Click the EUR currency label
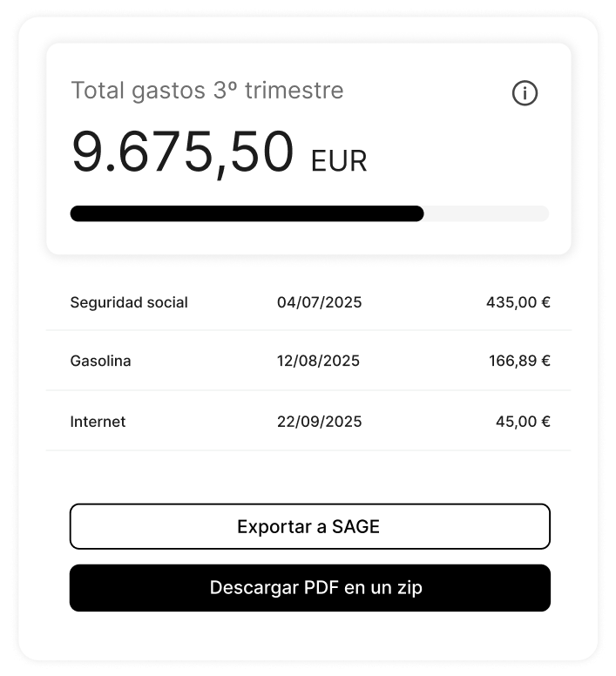Screen dimensions: 616x676 (x=339, y=161)
